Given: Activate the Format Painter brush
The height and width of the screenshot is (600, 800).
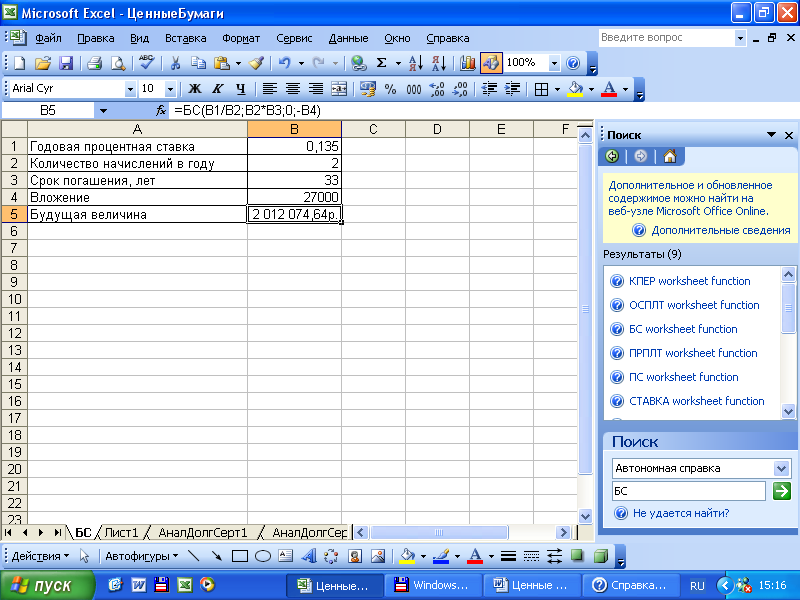Looking at the screenshot, I should pos(256,63).
